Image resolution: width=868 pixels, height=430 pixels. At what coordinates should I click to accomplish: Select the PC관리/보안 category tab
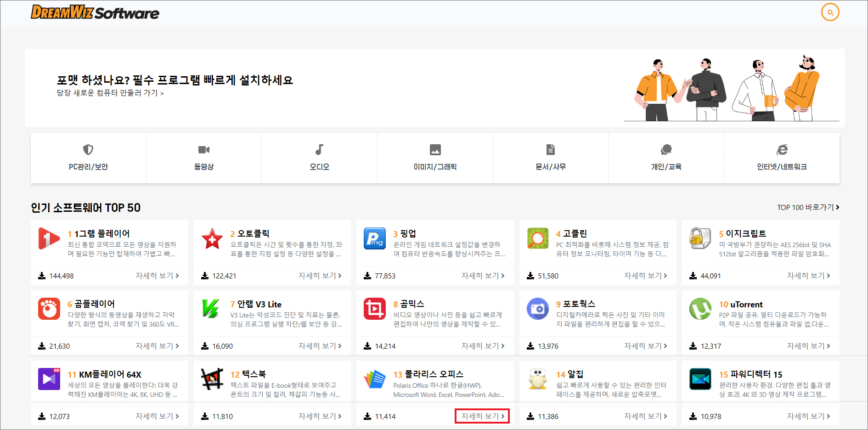tap(88, 158)
